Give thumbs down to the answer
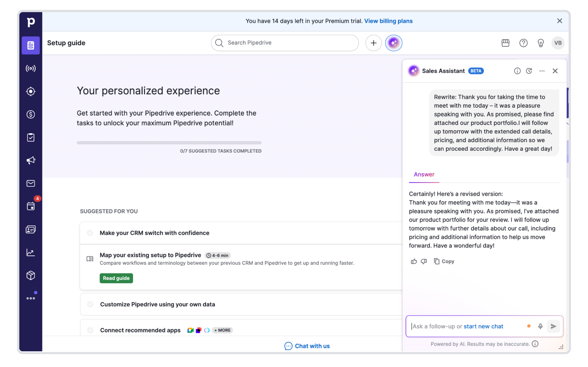The width and height of the screenshot is (588, 367). tap(424, 262)
